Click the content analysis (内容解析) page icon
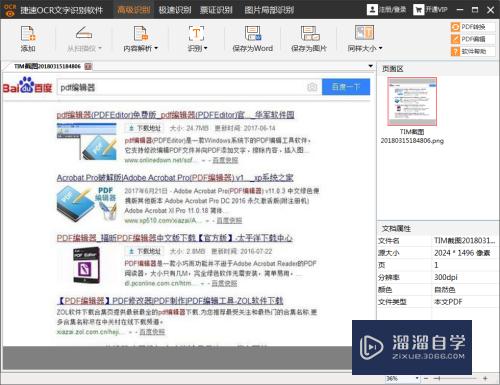Viewport: 500px width, 385px height. click(140, 33)
